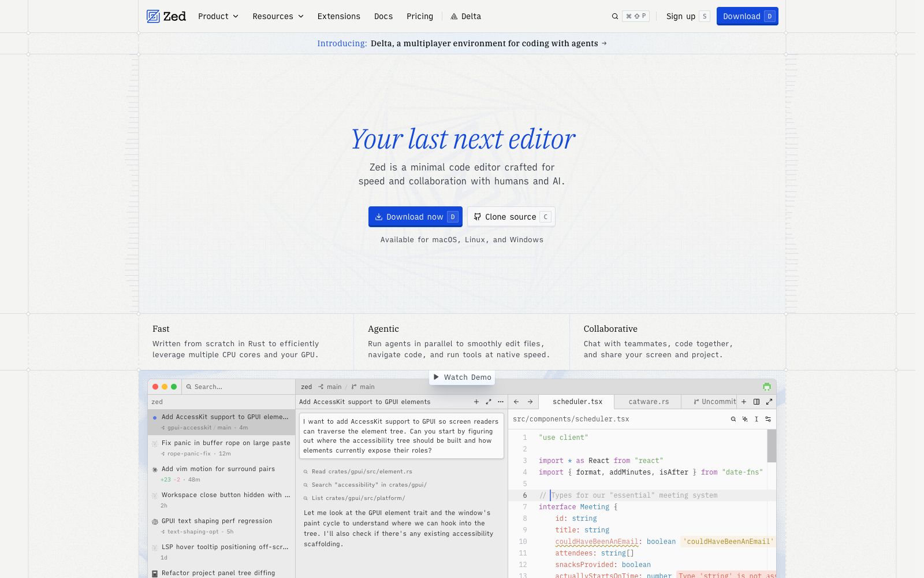Click the 'interface Meeting {' code line
924x578 pixels.
578,507
